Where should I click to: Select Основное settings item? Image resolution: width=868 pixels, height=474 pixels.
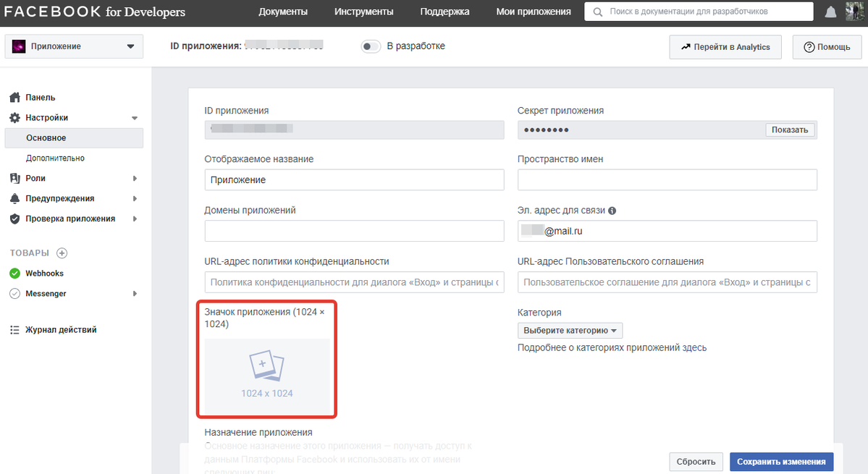[x=74, y=137]
